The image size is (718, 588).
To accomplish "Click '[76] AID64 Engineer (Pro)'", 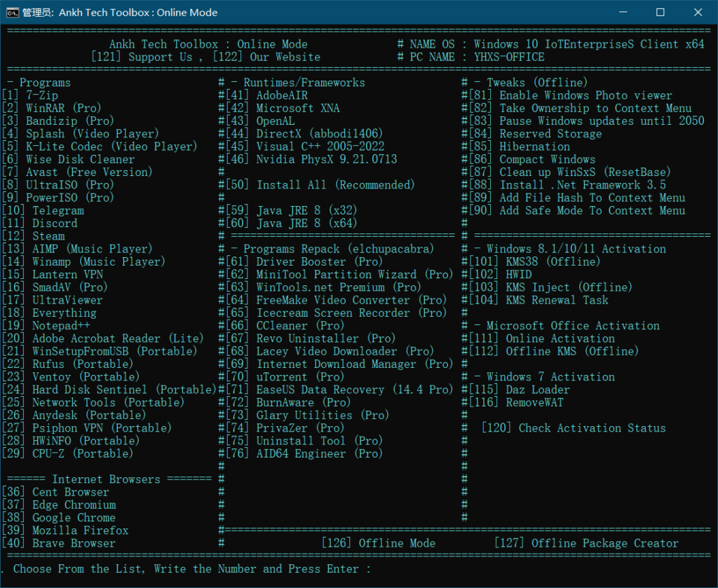I will (x=304, y=454).
